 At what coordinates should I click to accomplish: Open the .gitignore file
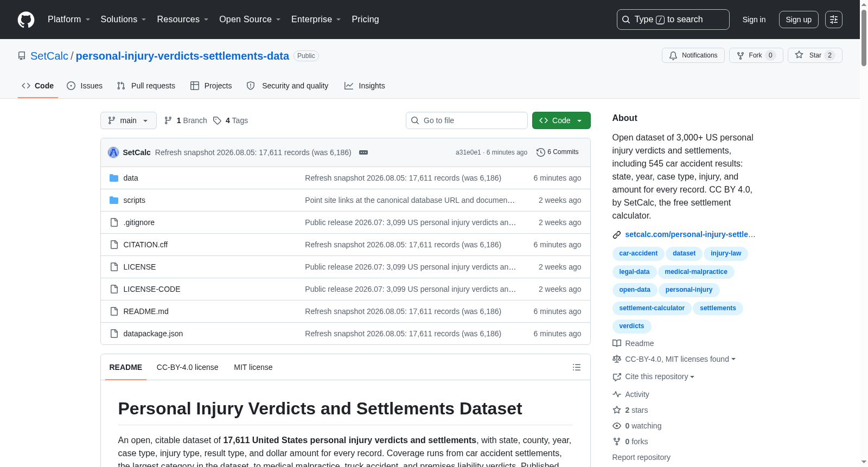[x=139, y=222]
